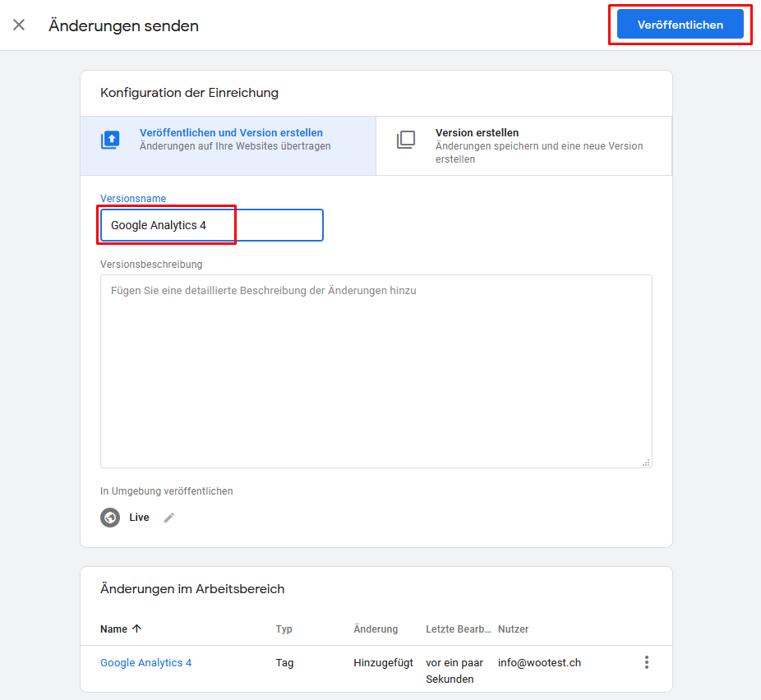
Task: Focus the Versionsname input field
Action: point(211,225)
